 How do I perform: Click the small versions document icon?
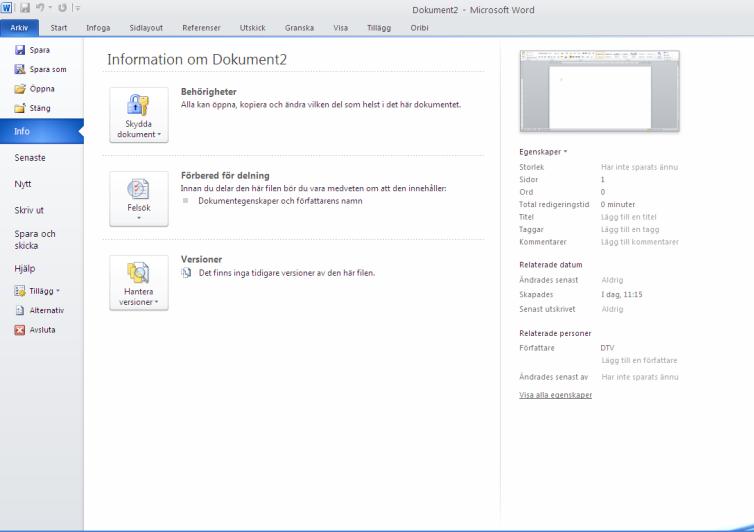click(x=186, y=273)
